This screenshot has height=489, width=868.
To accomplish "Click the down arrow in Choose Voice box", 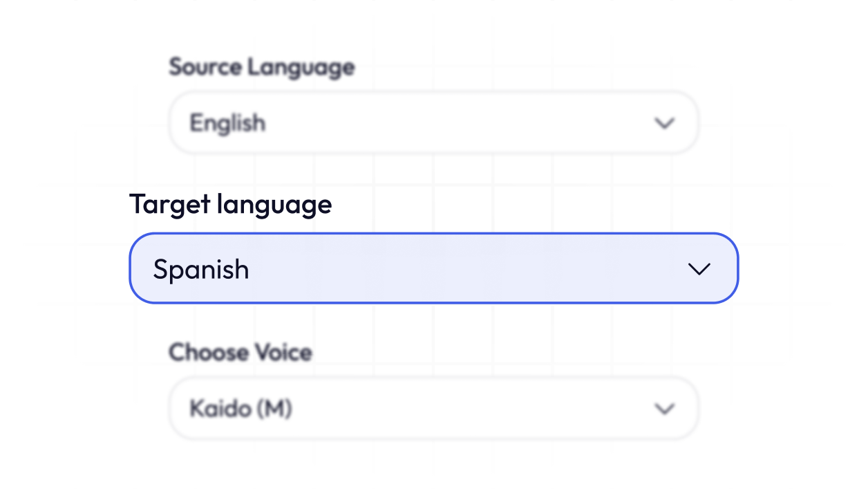I will (x=664, y=409).
